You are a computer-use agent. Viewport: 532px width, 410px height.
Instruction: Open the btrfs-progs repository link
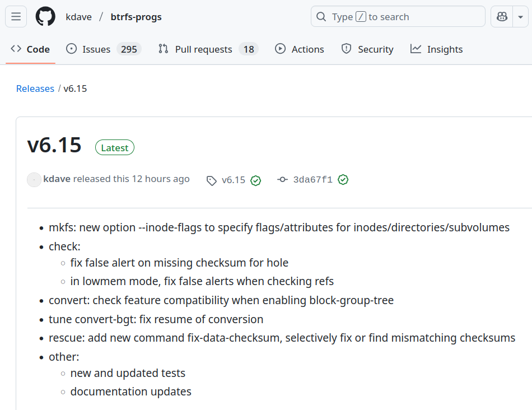click(136, 17)
